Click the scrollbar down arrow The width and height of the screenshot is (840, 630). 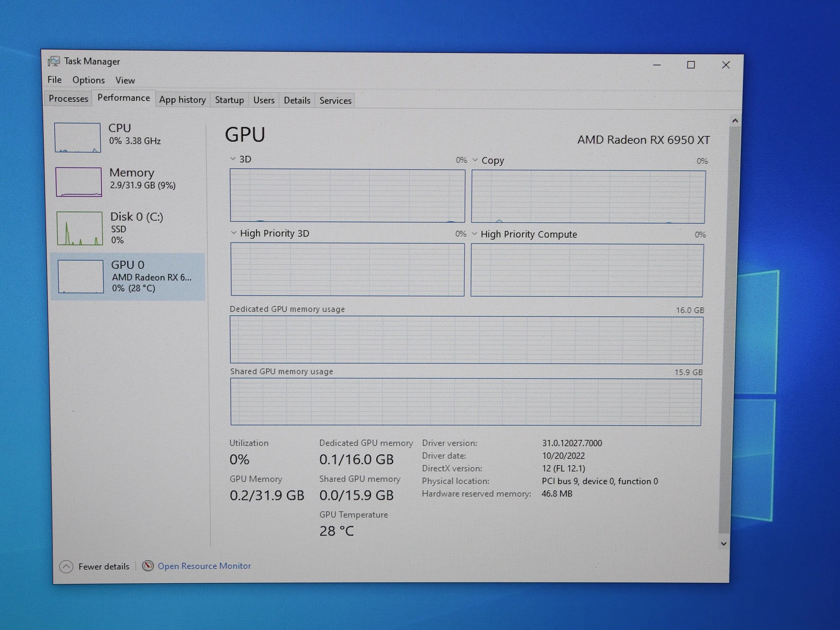[x=724, y=543]
